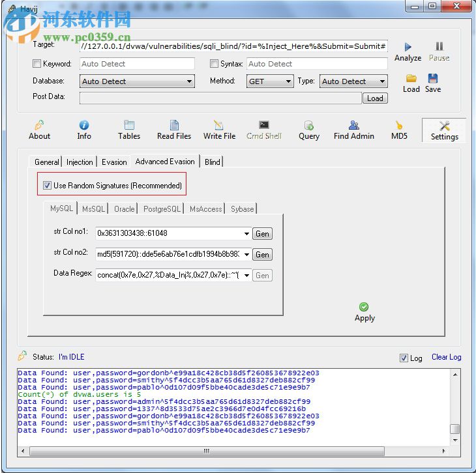The height and width of the screenshot is (473, 476).
Task: Open the Write File icon
Action: (x=219, y=125)
